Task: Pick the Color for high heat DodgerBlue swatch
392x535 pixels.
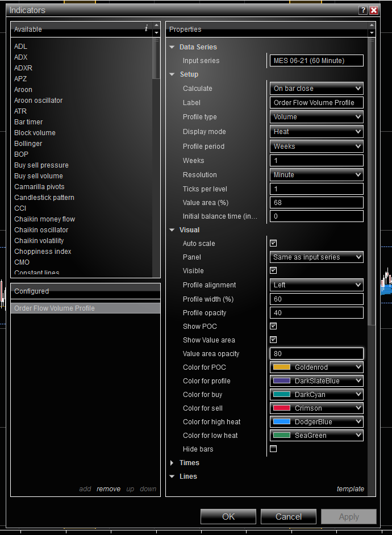Action: 282,422
